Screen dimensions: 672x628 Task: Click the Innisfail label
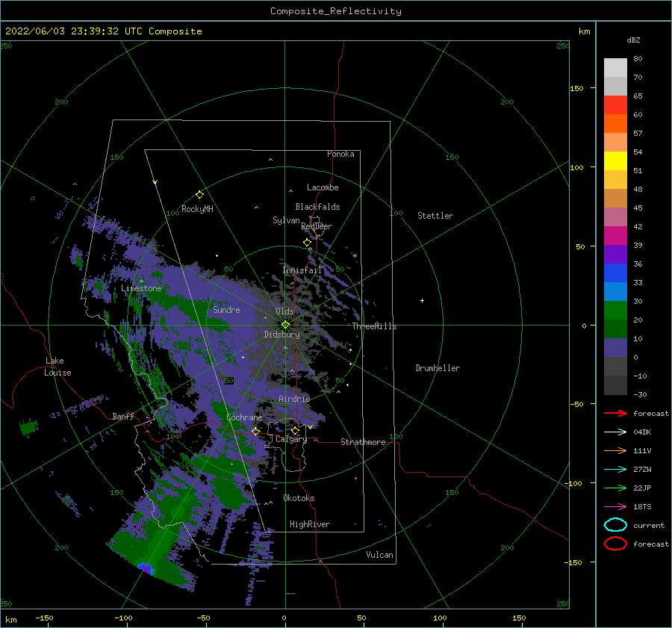[x=302, y=270]
